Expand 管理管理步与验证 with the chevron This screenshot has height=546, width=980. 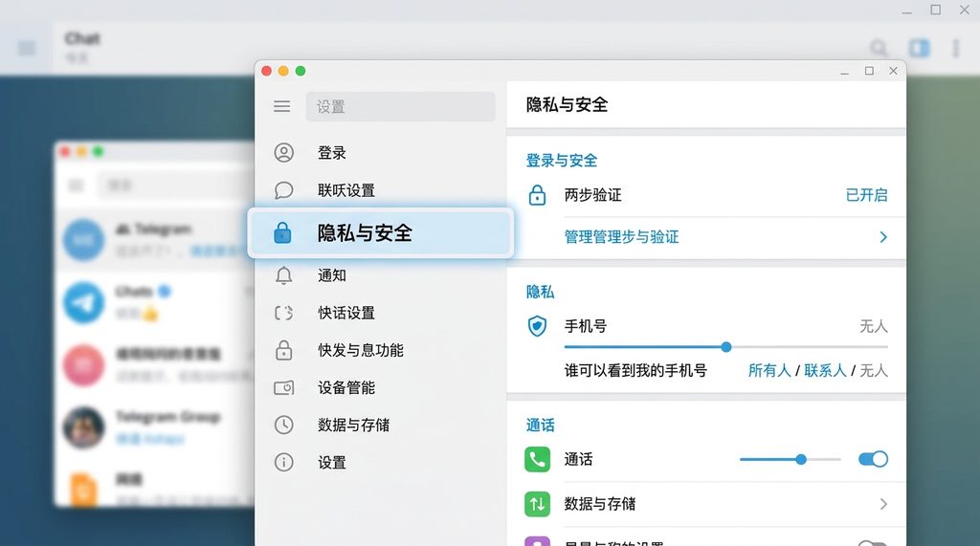click(x=883, y=237)
